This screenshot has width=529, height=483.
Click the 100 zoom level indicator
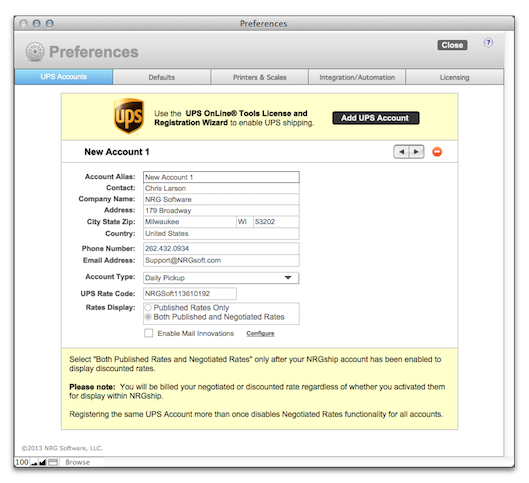[x=22, y=462]
